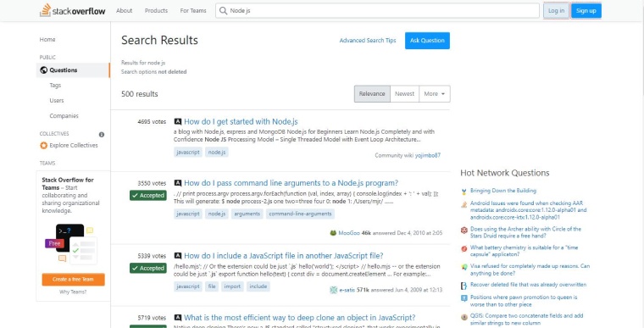
Task: Click Create a free Team button
Action: [73, 280]
